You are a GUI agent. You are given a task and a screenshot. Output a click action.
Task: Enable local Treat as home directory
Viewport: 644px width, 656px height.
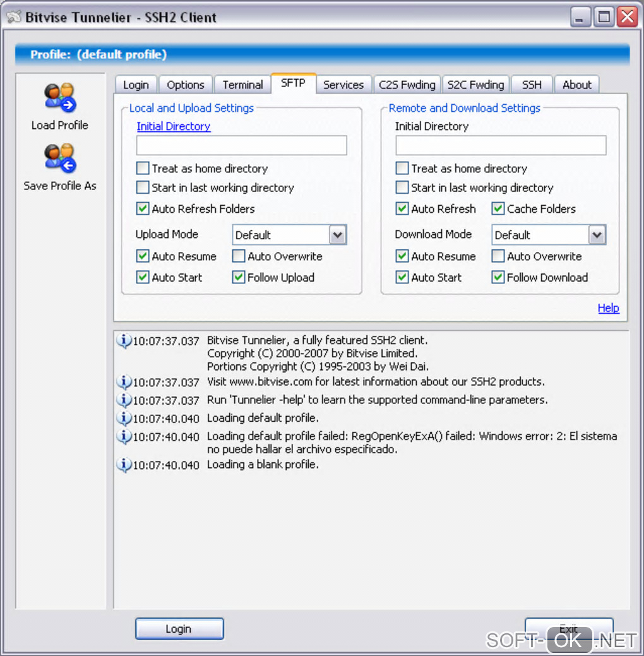143,168
